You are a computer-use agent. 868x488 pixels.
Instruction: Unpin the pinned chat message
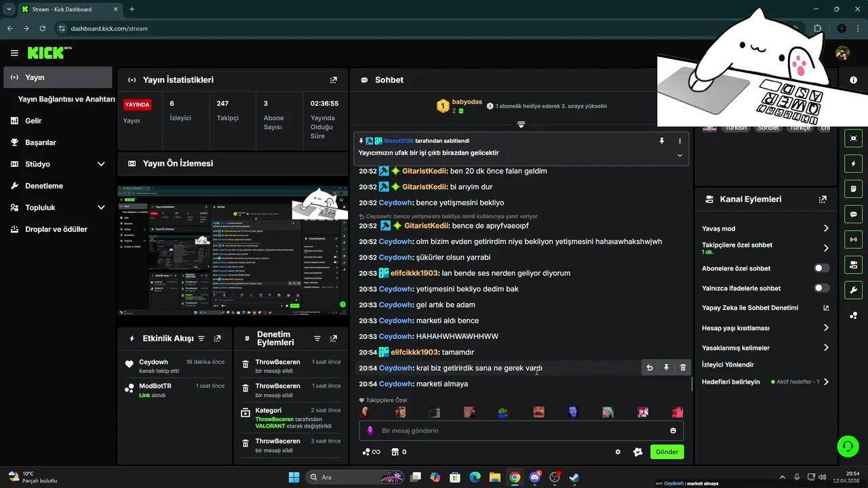[x=662, y=141]
